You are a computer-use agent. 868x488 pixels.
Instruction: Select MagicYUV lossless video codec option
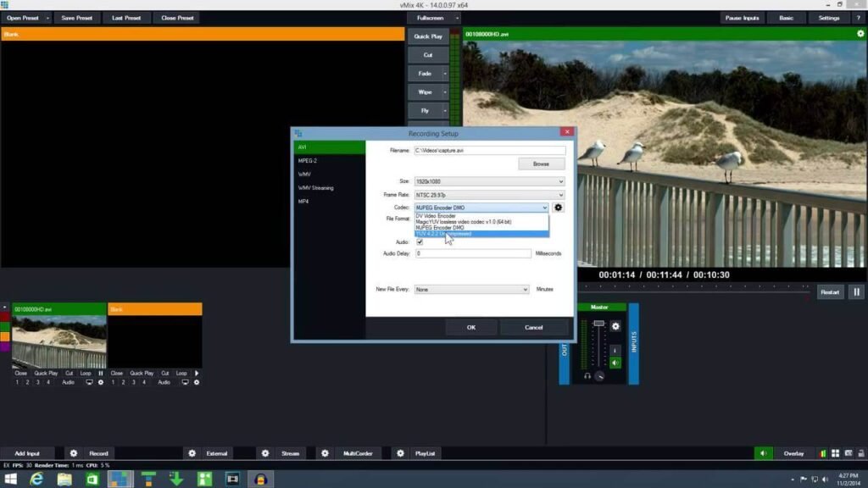pyautogui.click(x=481, y=222)
